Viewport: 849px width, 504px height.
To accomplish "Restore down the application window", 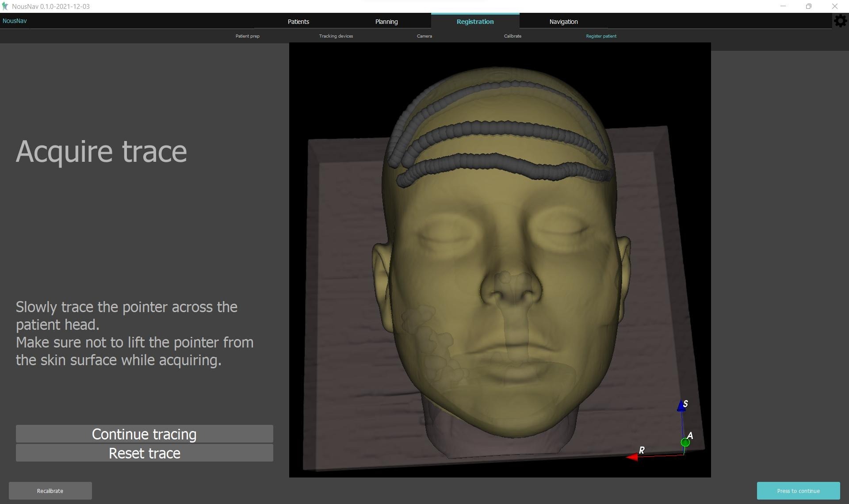I will tap(808, 6).
